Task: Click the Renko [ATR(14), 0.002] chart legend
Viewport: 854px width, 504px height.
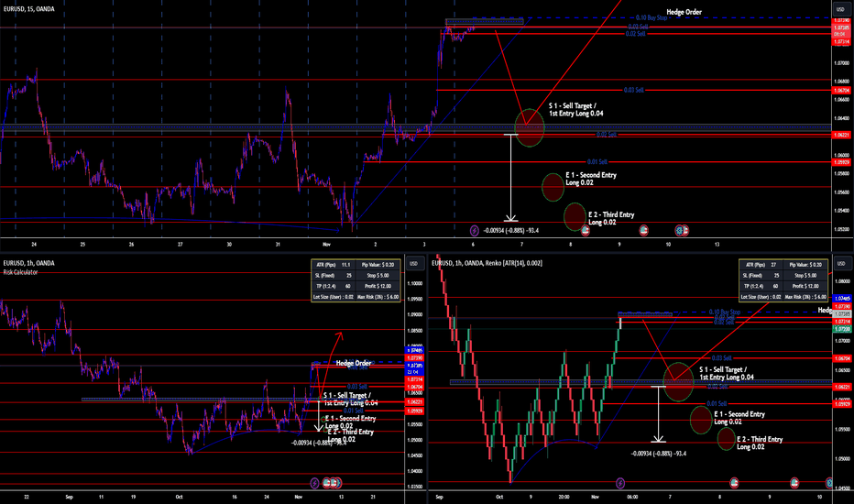Action: pos(487,263)
